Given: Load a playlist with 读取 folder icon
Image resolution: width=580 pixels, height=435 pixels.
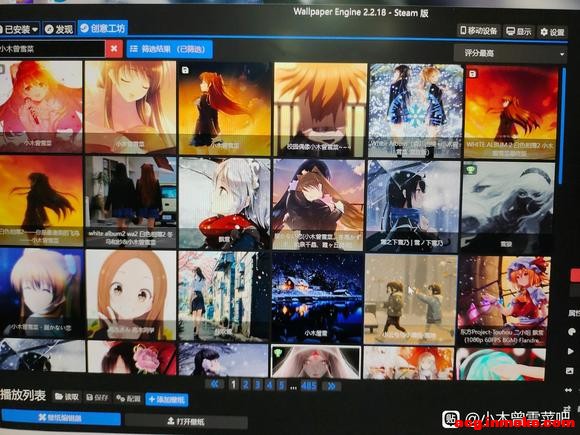Looking at the screenshot, I should [x=67, y=397].
